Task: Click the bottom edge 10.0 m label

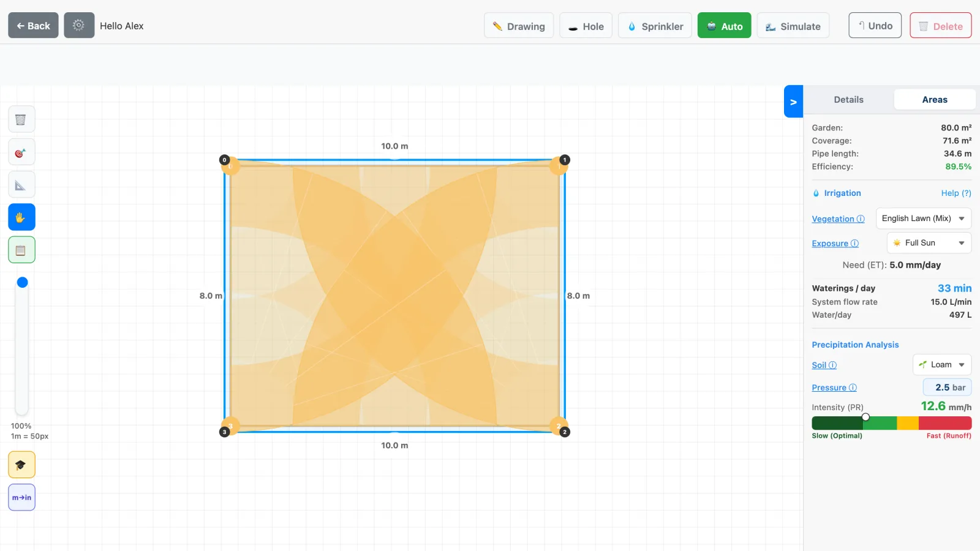Action: [x=394, y=446]
